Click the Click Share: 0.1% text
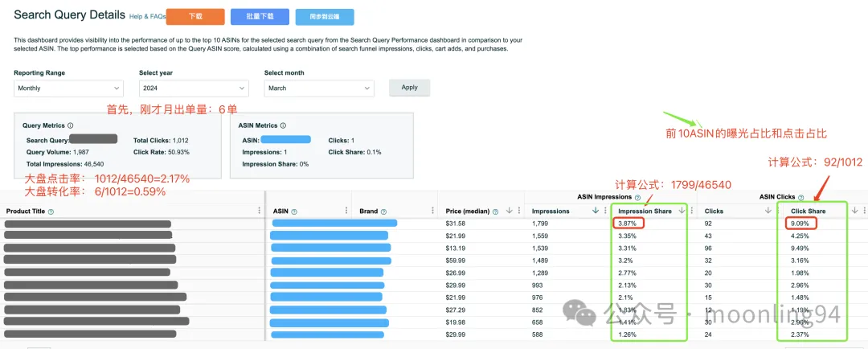 355,152
